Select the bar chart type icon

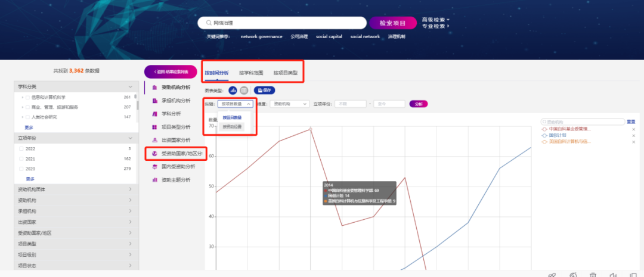233,90
